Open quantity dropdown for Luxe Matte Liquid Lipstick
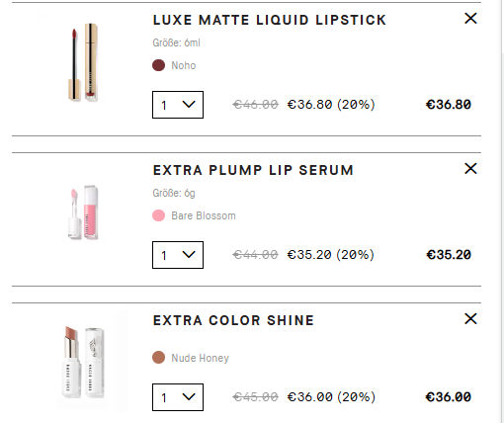The image size is (504, 423). 178,105
